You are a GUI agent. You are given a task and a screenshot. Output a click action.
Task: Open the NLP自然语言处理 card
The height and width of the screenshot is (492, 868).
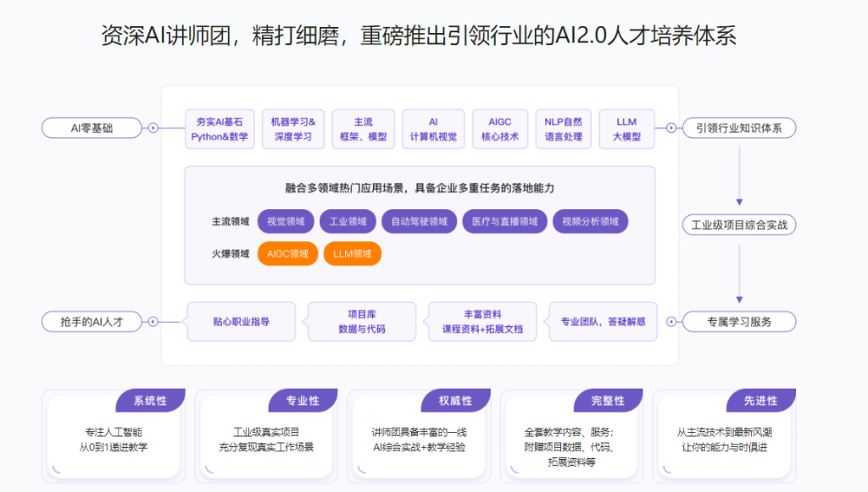click(x=562, y=129)
